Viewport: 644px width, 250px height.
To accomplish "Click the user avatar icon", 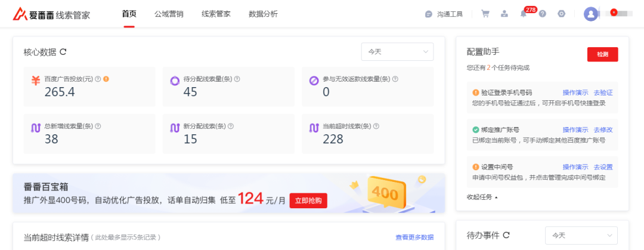I will point(591,14).
